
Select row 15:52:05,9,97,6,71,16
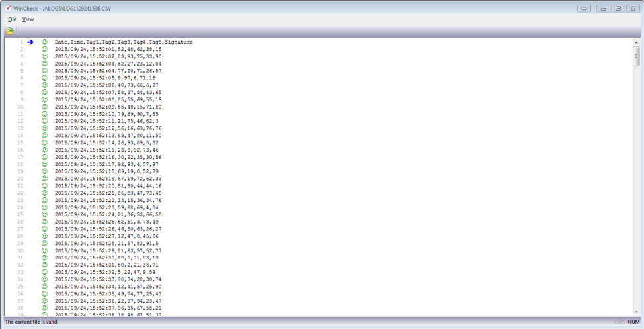105,77
